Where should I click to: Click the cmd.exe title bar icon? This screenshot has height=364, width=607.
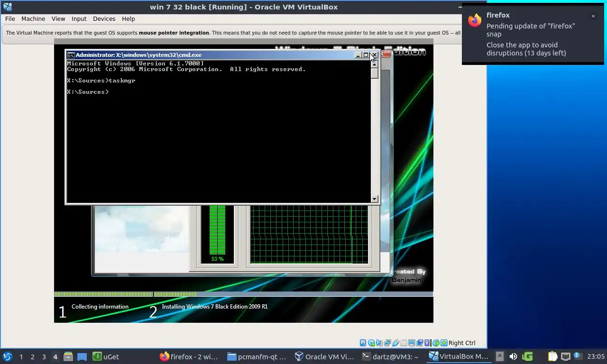71,55
